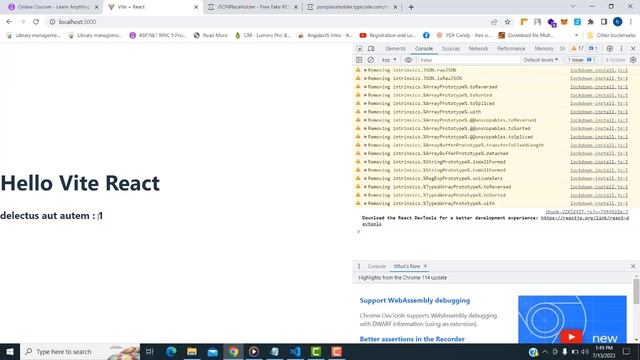The height and width of the screenshot is (360, 640).
Task: Open the 17 warnings counter badge
Action: pos(578,49)
